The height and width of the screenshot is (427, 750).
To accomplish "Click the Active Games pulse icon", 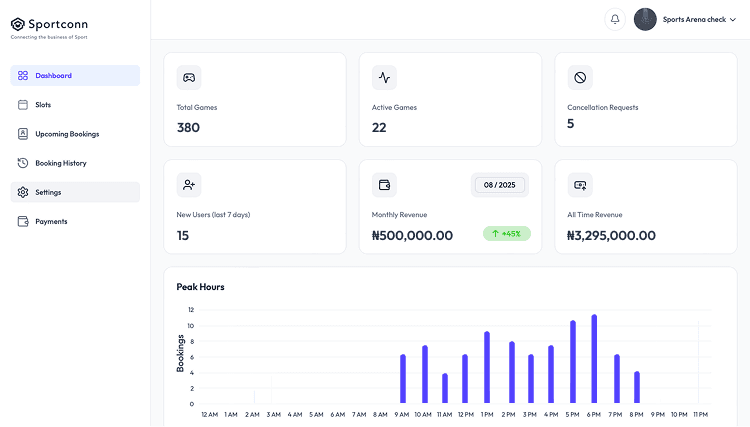I will click(x=385, y=77).
